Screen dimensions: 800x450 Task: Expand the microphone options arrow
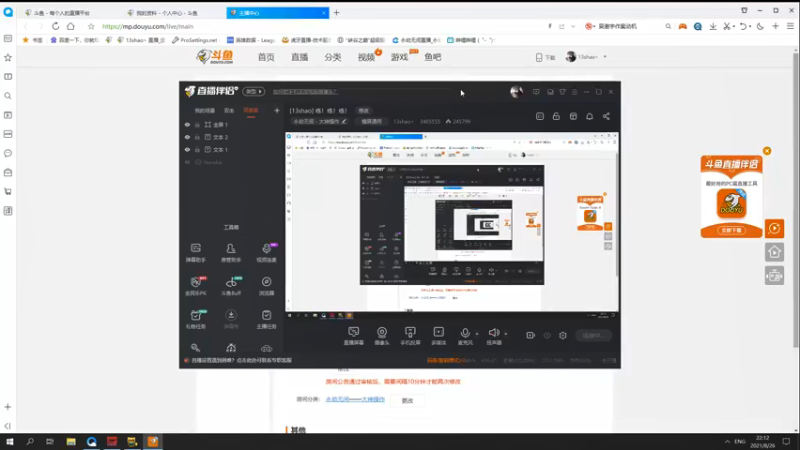[x=477, y=334]
